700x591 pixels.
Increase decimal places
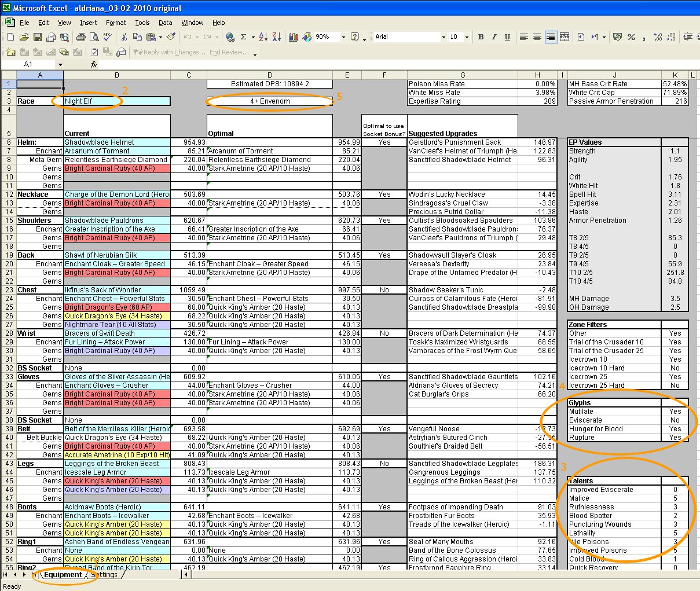pyautogui.click(x=658, y=37)
